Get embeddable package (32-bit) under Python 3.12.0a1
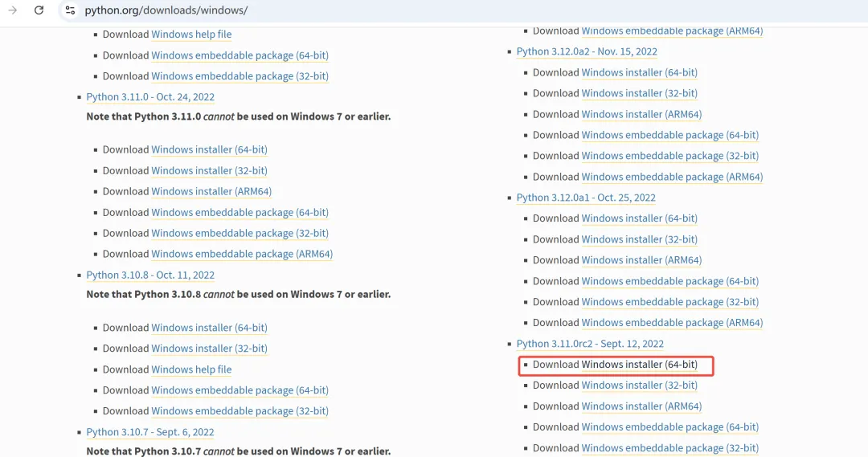Image resolution: width=868 pixels, height=457 pixels. 669,302
